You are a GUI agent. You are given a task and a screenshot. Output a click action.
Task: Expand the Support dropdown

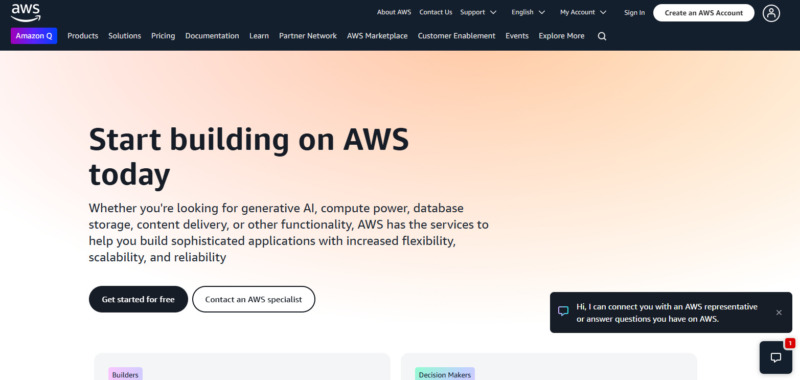point(478,12)
